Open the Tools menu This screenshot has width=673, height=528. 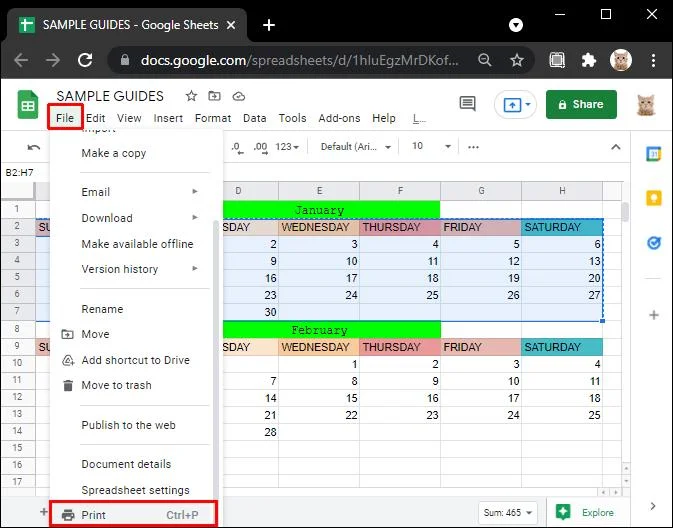(x=292, y=118)
